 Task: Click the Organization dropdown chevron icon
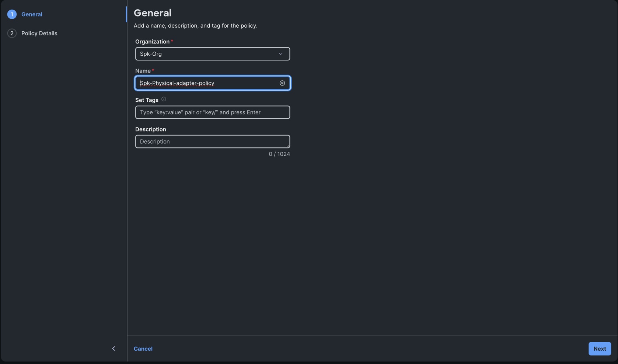(x=280, y=53)
